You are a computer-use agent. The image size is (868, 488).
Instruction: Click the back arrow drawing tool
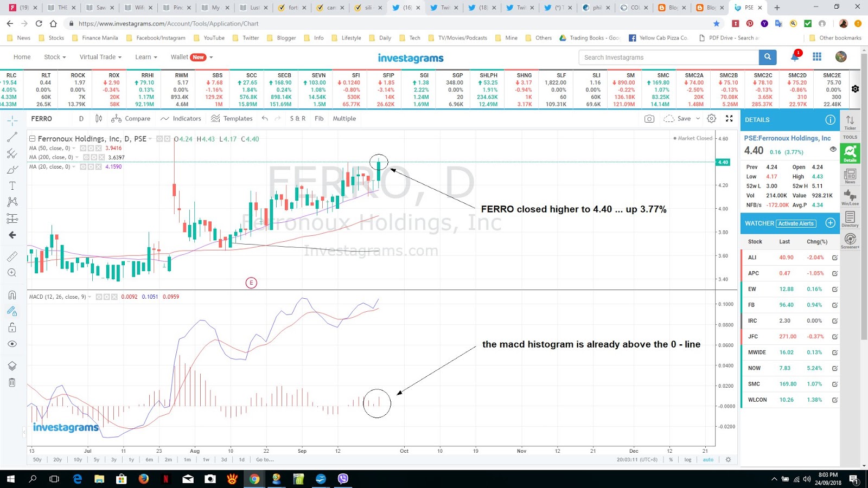(x=12, y=235)
